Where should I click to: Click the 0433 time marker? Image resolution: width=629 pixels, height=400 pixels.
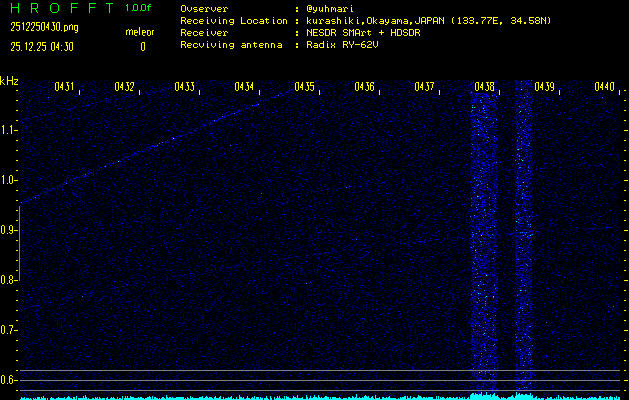point(185,87)
